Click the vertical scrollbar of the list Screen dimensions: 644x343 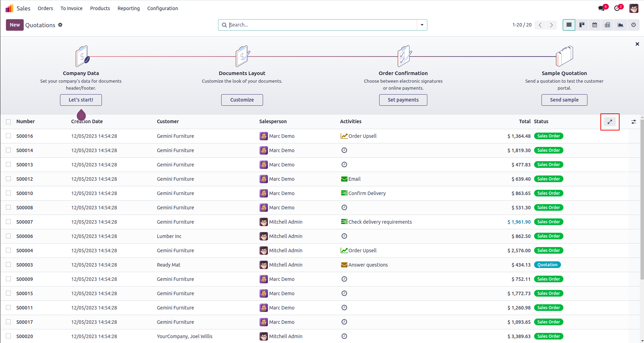click(x=642, y=199)
